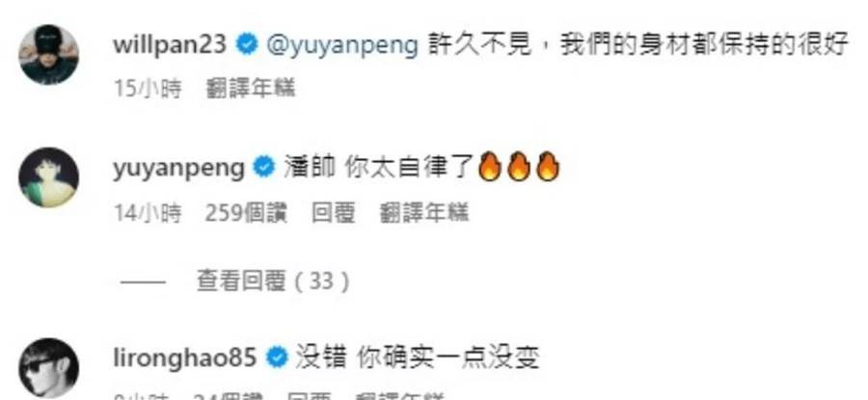Open lironghao85's profile avatar

coord(49,368)
